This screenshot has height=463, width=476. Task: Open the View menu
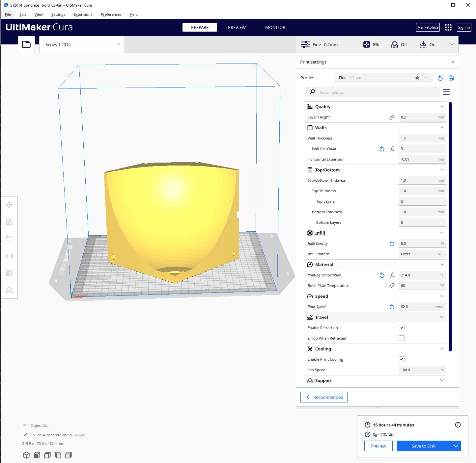tap(39, 14)
